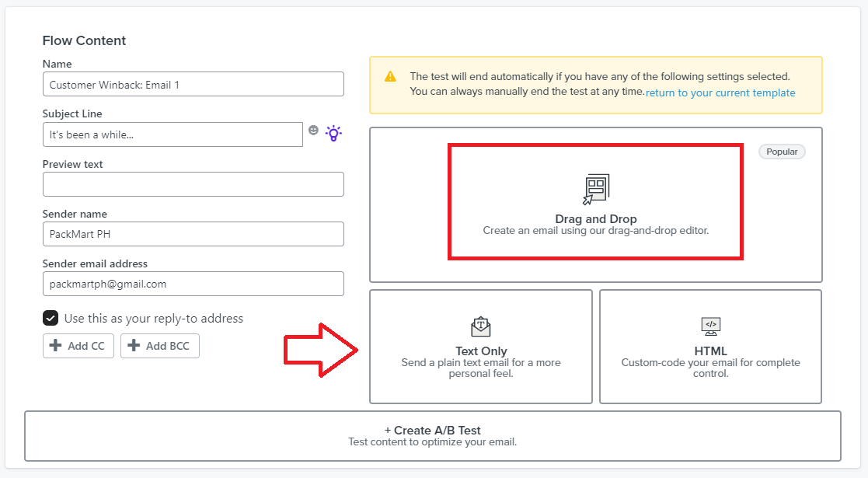Click the Flow Content heading
Screen dimensions: 868x478
pyautogui.click(x=84, y=40)
